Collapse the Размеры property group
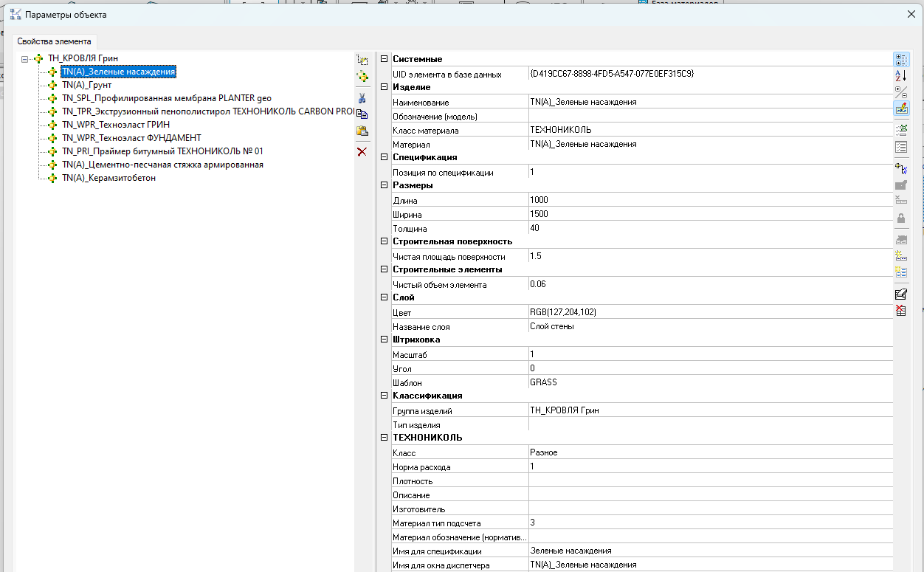The image size is (924, 572). [384, 185]
